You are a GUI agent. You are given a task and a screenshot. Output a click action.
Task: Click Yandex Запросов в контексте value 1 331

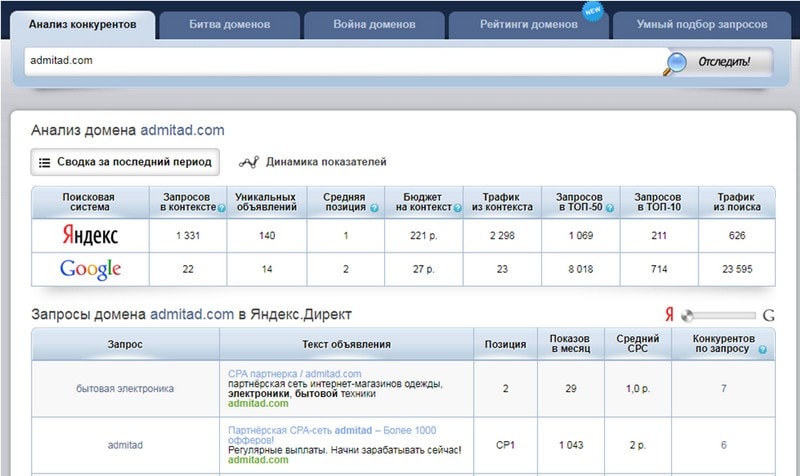pos(188,236)
